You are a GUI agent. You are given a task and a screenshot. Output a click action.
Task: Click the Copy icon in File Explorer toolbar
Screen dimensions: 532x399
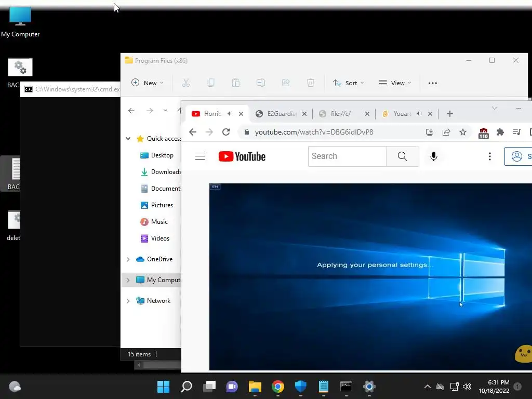pos(211,83)
